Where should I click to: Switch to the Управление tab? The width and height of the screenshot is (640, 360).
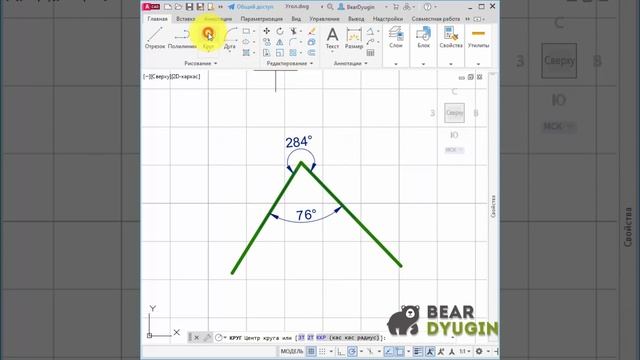click(324, 19)
